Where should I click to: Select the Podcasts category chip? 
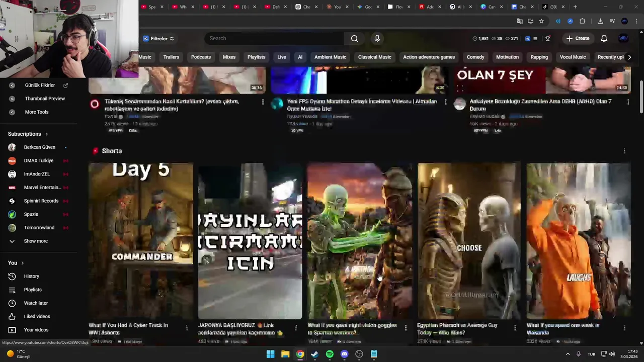(201, 57)
